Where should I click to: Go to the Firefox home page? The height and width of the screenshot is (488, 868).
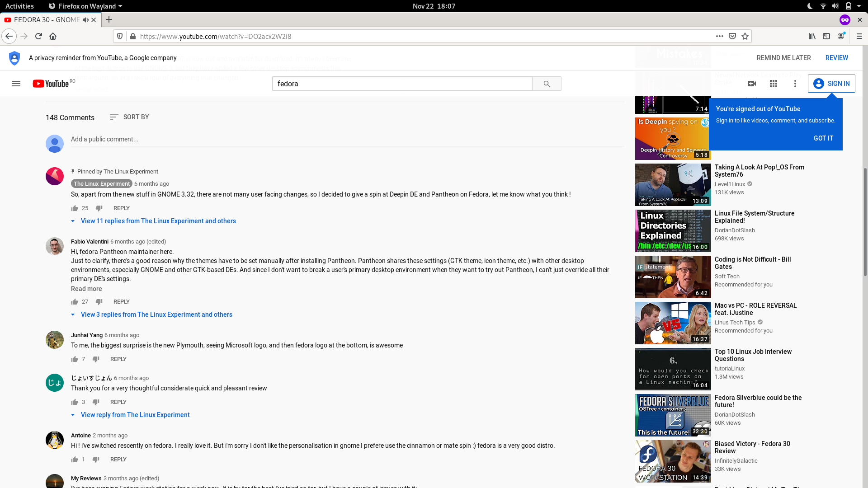click(53, 36)
